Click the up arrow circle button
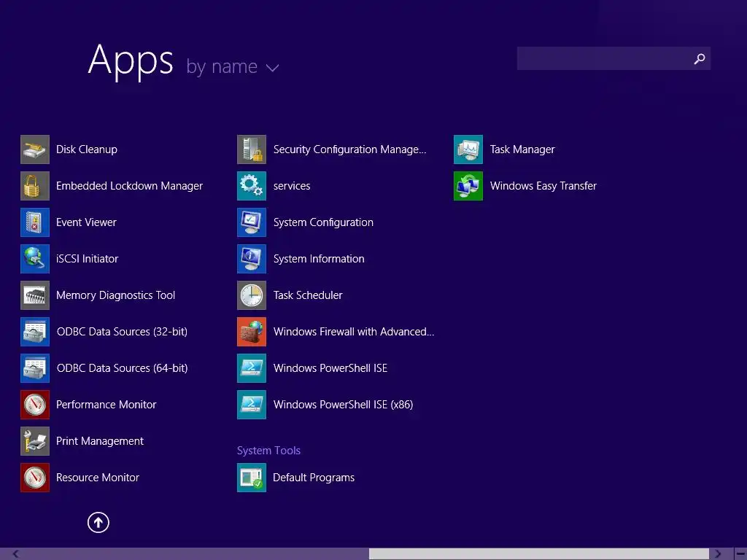Image resolution: width=747 pixels, height=560 pixels. coord(98,522)
